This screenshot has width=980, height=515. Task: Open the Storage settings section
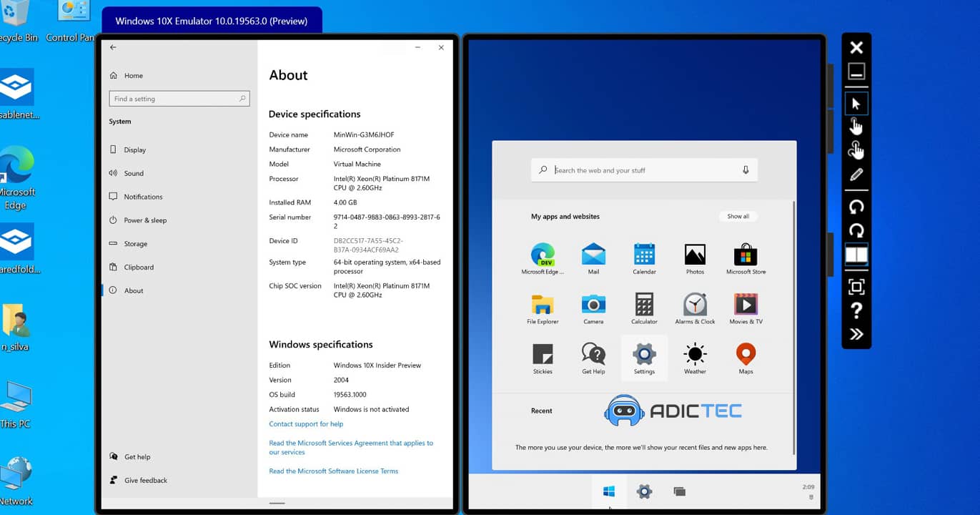point(135,244)
